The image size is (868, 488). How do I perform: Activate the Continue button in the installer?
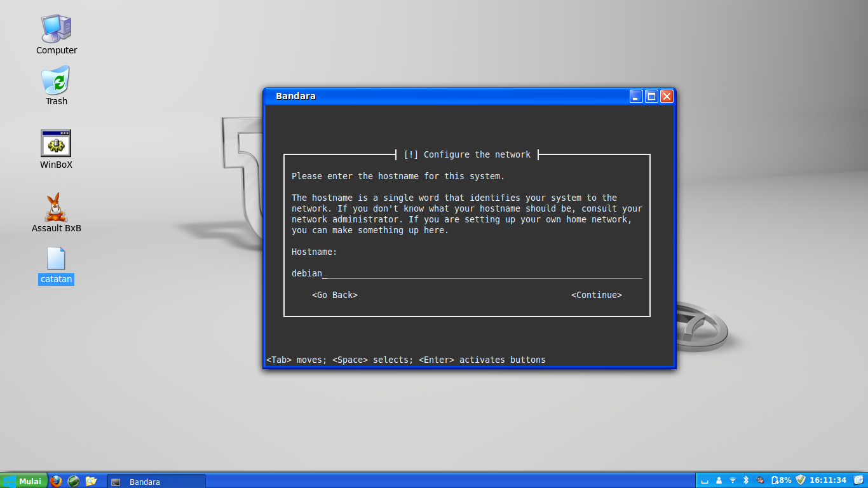[596, 295]
